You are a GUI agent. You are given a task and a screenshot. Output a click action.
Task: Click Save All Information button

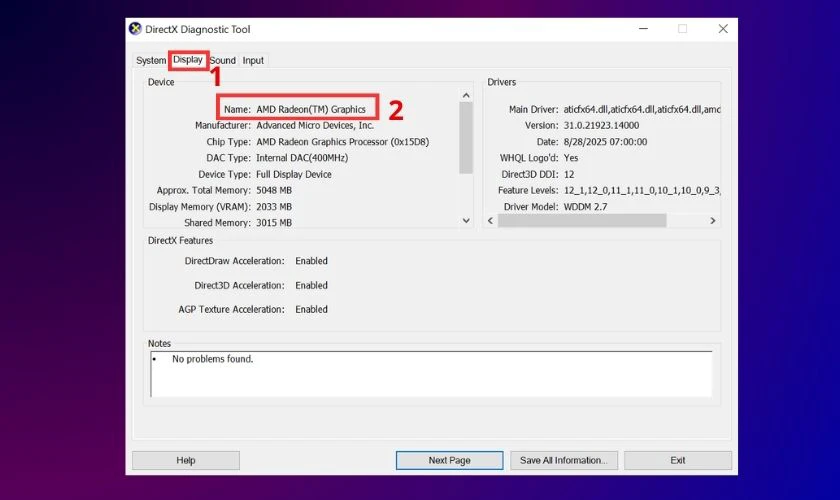point(564,460)
